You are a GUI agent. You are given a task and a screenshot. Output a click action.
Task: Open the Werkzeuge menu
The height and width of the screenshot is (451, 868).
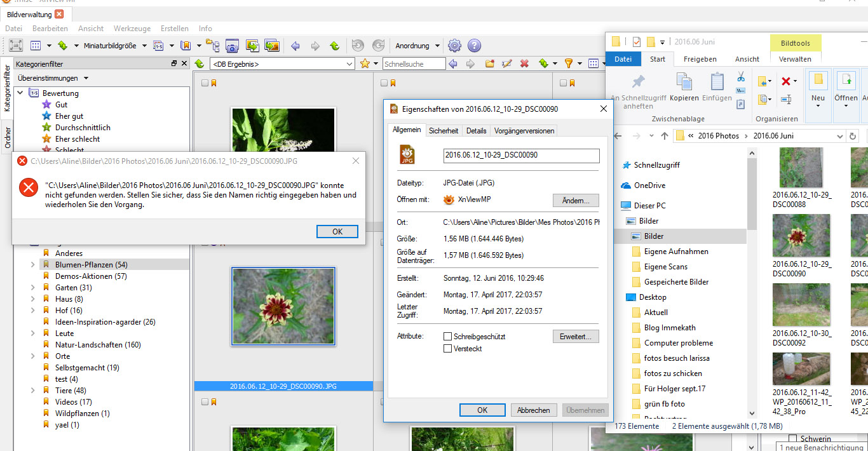(132, 29)
